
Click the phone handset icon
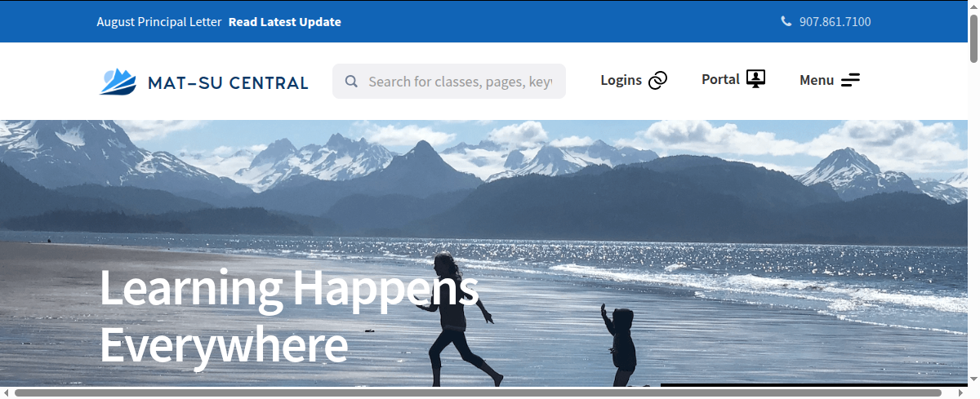(786, 21)
